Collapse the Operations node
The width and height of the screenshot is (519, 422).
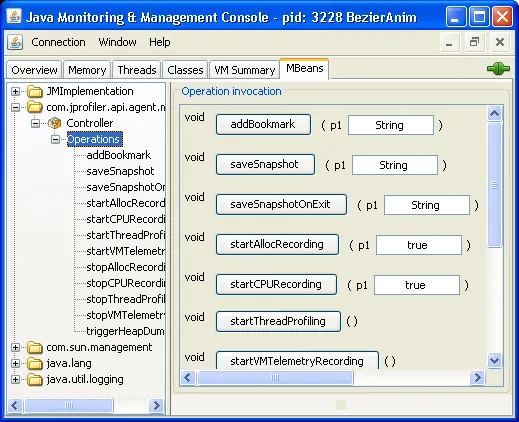point(55,139)
